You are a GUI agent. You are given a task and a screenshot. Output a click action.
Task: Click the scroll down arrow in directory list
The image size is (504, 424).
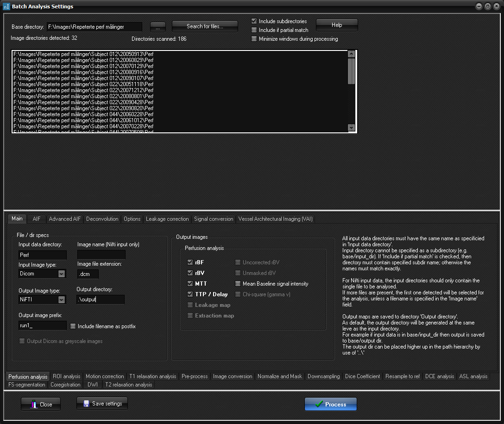pos(351,128)
